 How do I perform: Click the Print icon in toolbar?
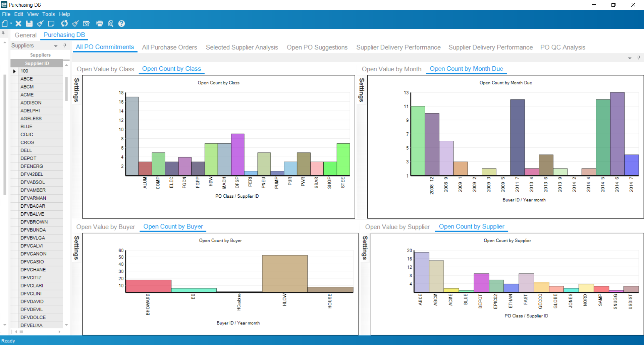(100, 23)
